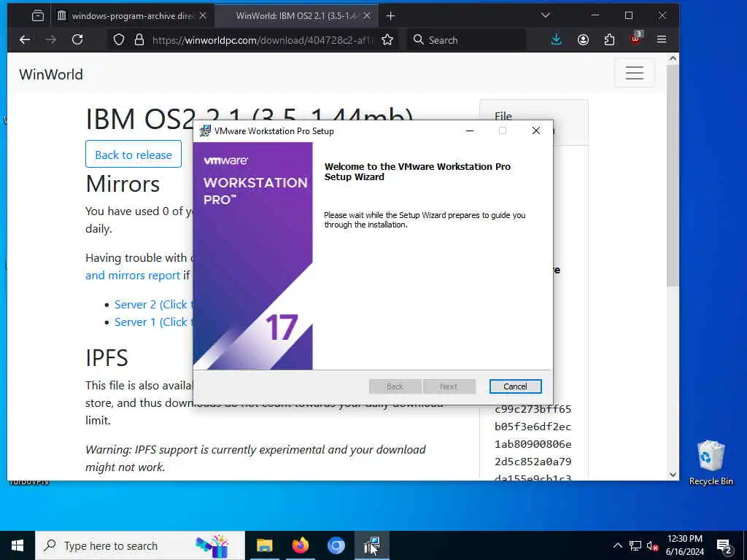
Task: Click Firefox's forward navigation arrow
Action: click(x=50, y=40)
